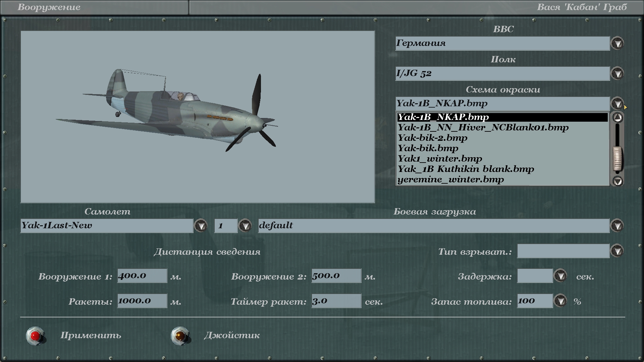Click the skin list scrollbar thumb

click(x=618, y=159)
